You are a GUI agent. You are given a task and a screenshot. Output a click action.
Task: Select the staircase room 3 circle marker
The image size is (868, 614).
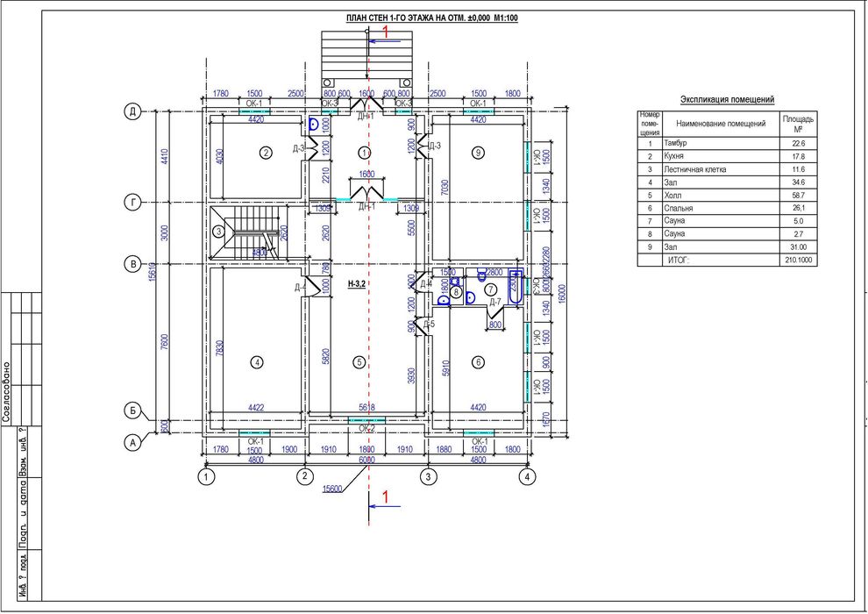(218, 232)
